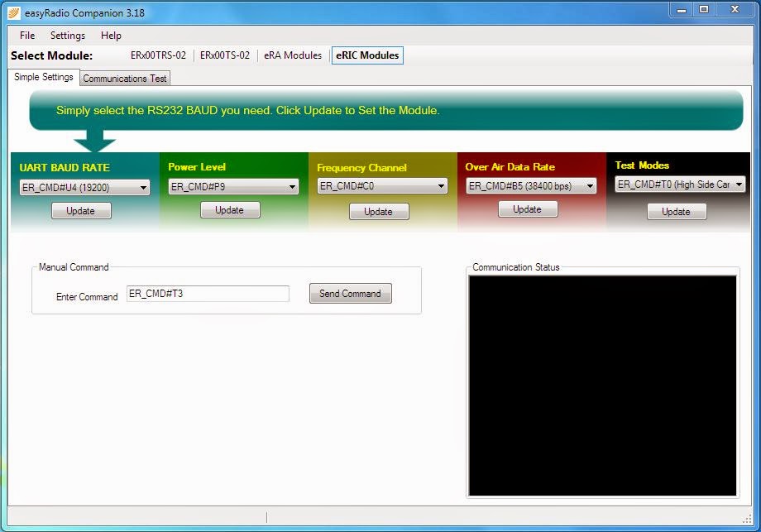Switch to the Simple Settings tab
The image size is (761, 532).
[44, 77]
